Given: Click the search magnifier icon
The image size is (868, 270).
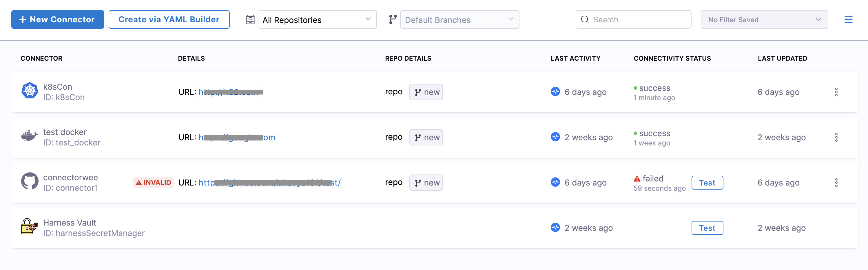Looking at the screenshot, I should coord(585,19).
